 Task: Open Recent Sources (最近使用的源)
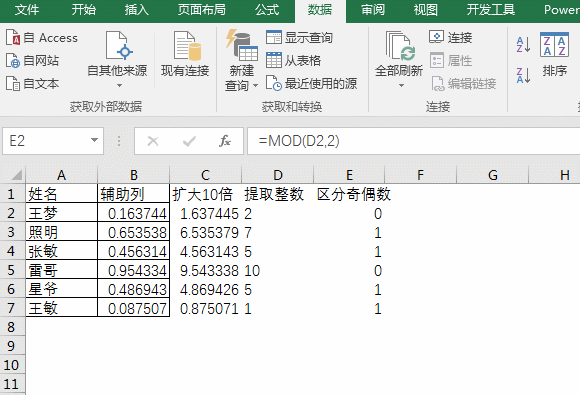[311, 84]
